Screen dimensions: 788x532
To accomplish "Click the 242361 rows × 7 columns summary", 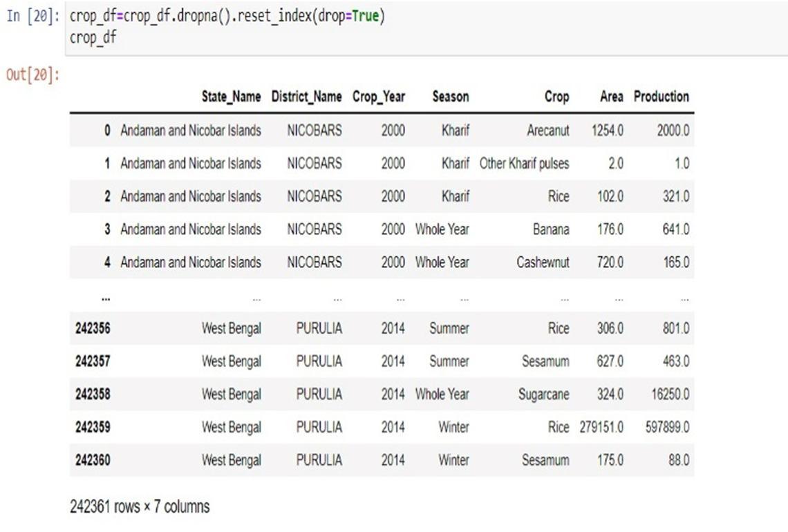I will pyautogui.click(x=140, y=507).
